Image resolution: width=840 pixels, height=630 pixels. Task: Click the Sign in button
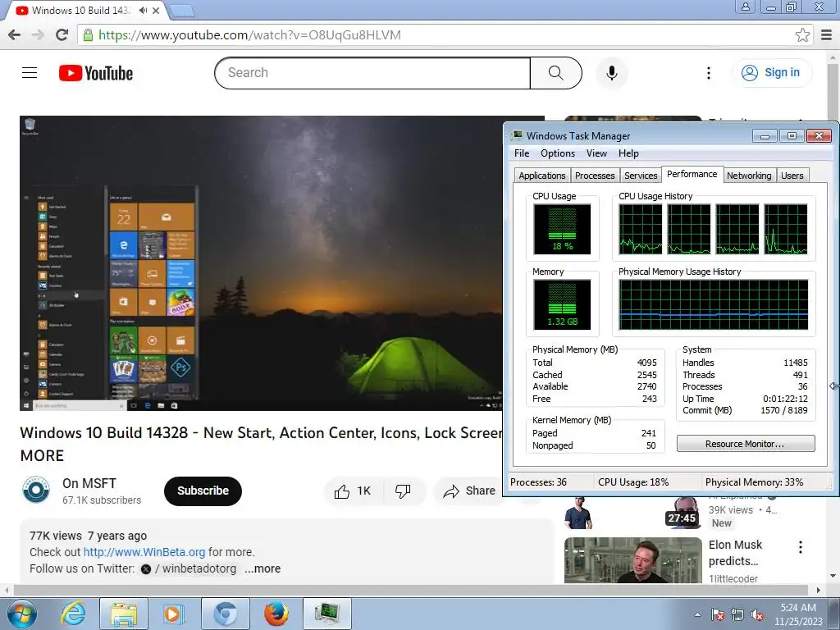(771, 73)
